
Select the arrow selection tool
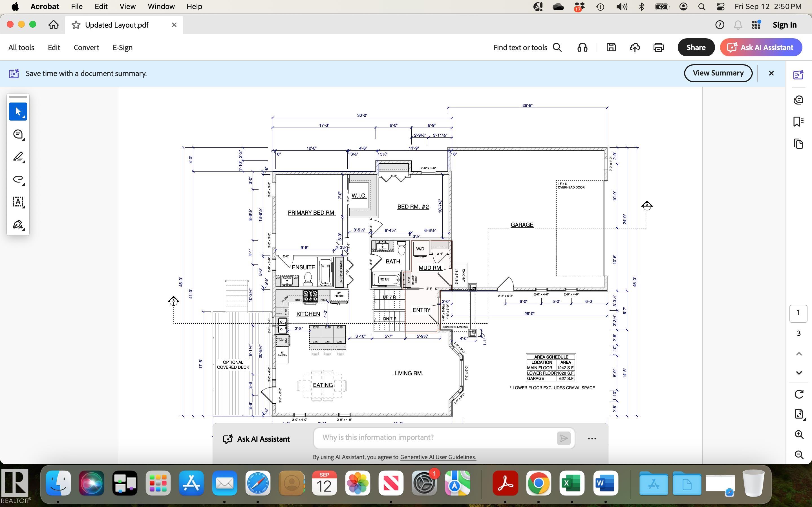tap(18, 112)
